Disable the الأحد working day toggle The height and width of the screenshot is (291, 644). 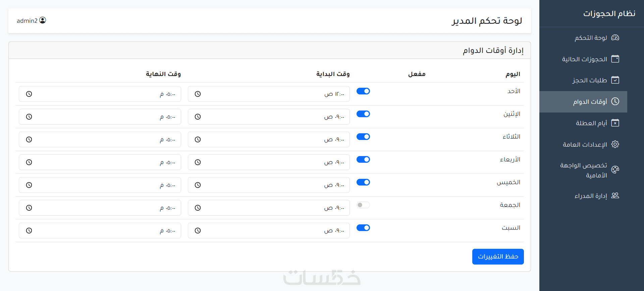point(363,91)
